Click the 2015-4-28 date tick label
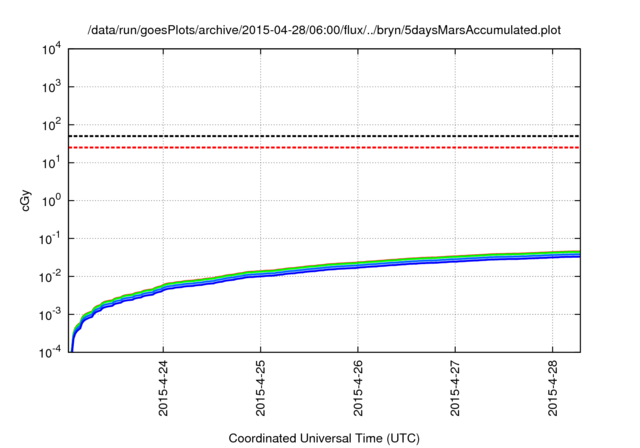 552,388
